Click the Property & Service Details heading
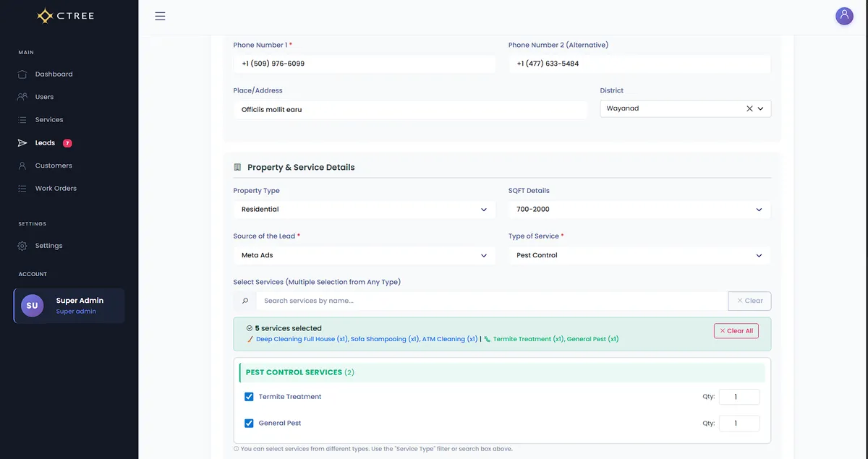Image resolution: width=868 pixels, height=459 pixels. click(301, 167)
